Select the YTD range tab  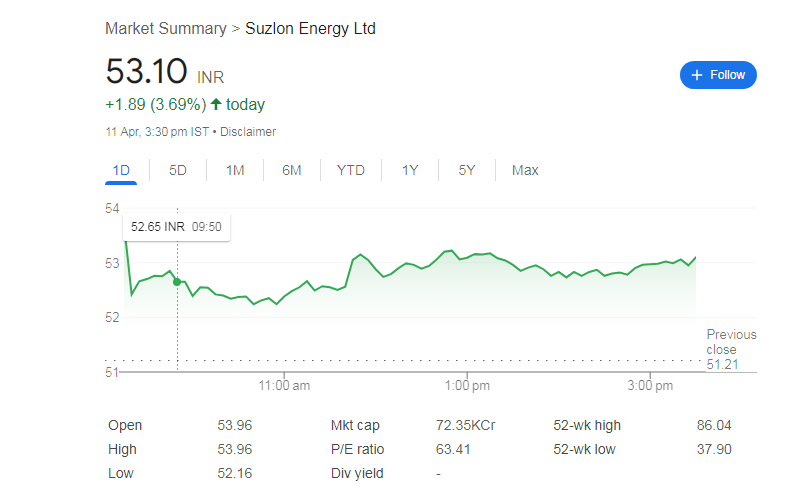351,170
